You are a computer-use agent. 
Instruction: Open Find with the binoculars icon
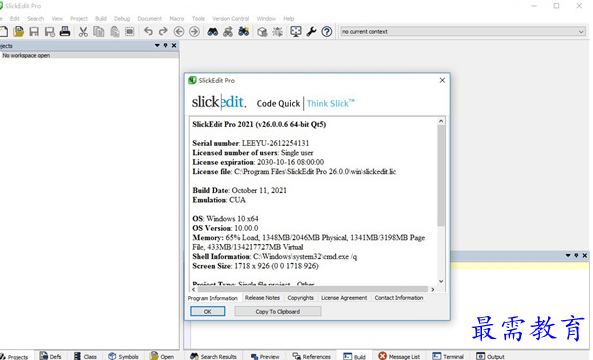(x=213, y=31)
